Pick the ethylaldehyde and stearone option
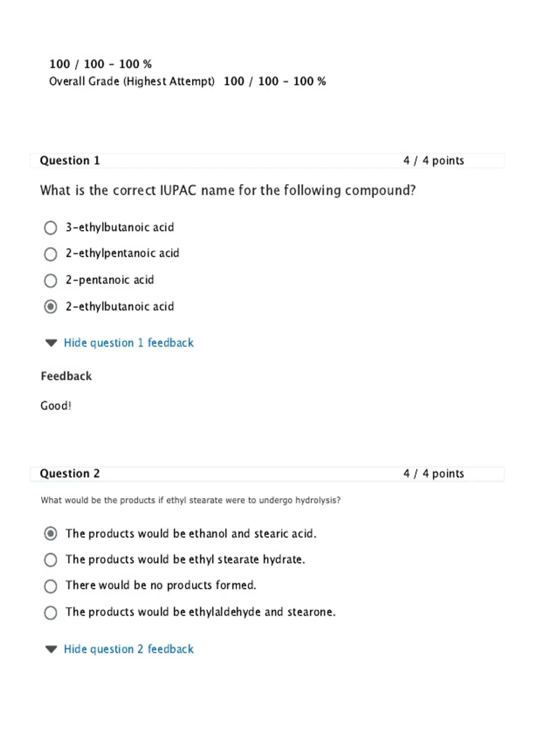The height and width of the screenshot is (756, 534). [50, 612]
